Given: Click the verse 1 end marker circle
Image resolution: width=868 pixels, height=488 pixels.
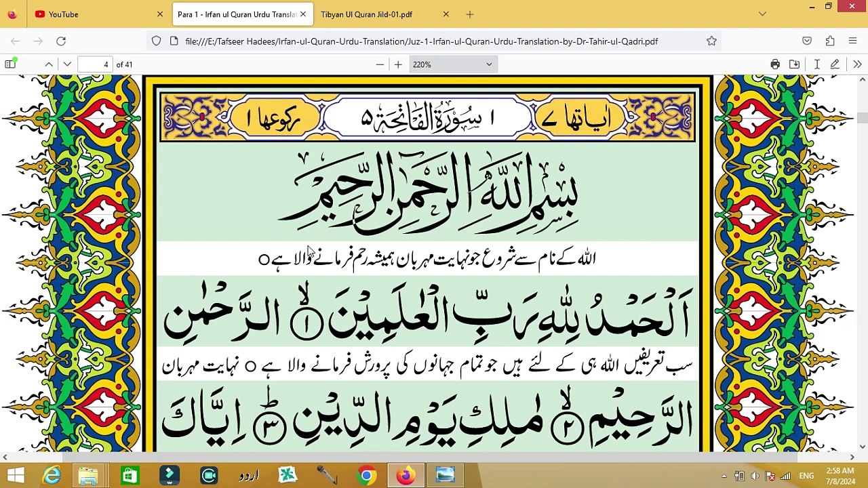Looking at the screenshot, I should pos(307,324).
